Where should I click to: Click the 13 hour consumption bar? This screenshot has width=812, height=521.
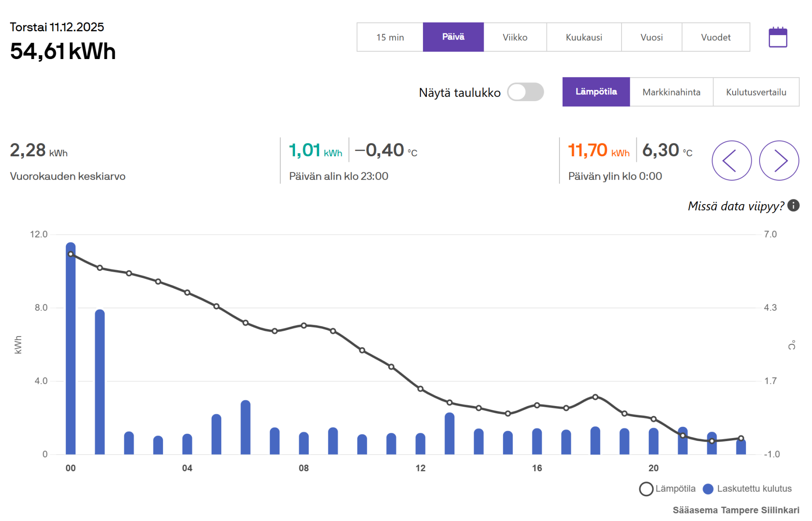pos(449,433)
